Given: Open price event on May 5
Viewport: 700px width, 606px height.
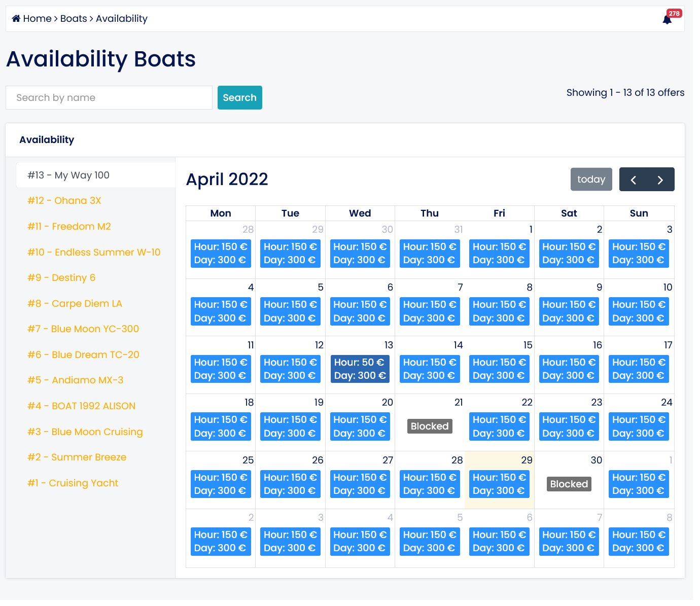Looking at the screenshot, I should [x=430, y=542].
